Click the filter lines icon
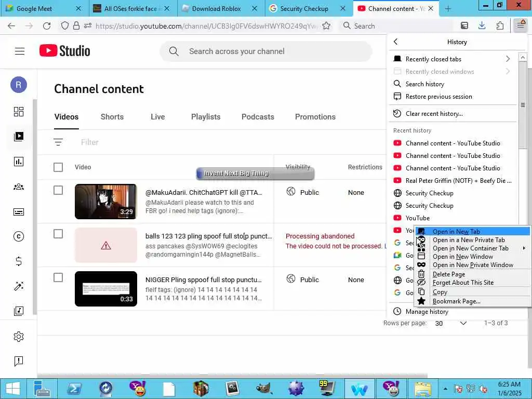The height and width of the screenshot is (399, 532). coord(58,142)
